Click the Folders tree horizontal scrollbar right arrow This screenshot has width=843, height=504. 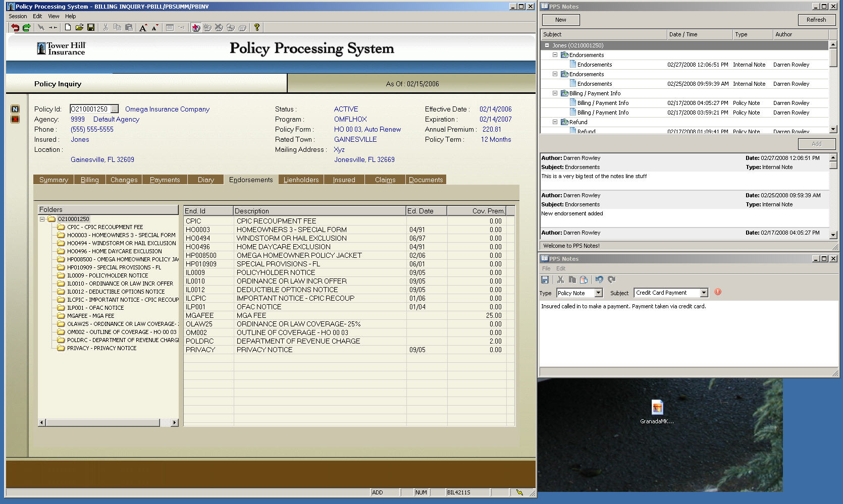pyautogui.click(x=175, y=423)
